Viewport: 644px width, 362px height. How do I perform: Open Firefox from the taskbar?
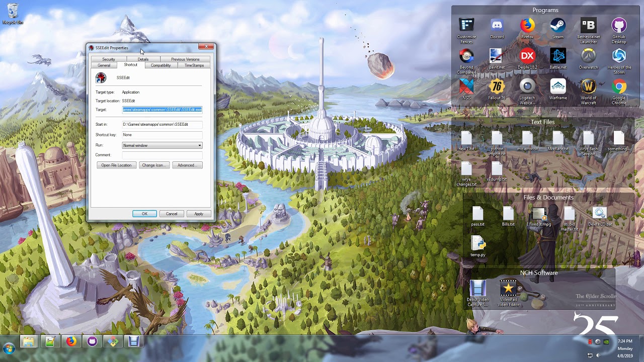coord(71,342)
